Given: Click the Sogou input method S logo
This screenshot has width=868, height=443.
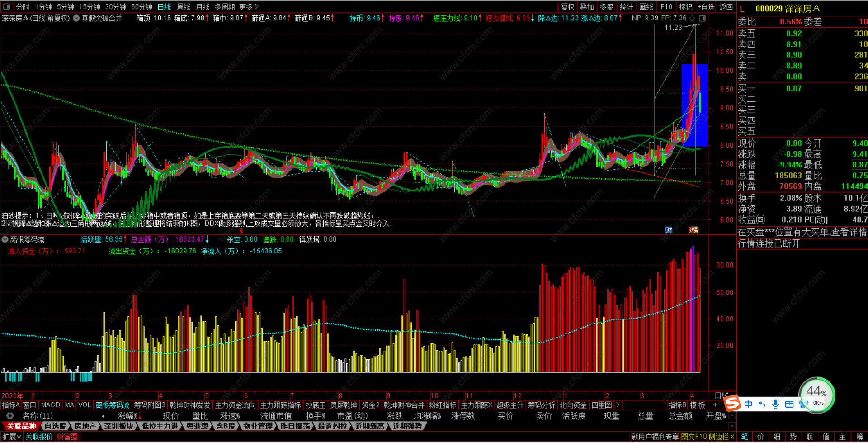Looking at the screenshot, I should (x=732, y=403).
